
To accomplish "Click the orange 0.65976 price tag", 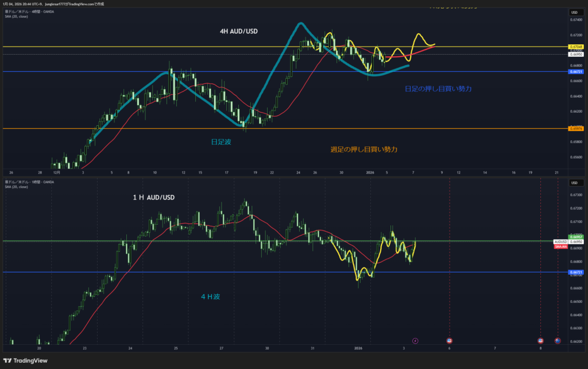I will [x=575, y=128].
